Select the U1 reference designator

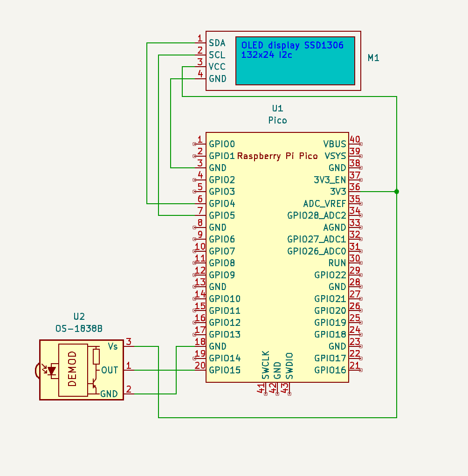(277, 108)
